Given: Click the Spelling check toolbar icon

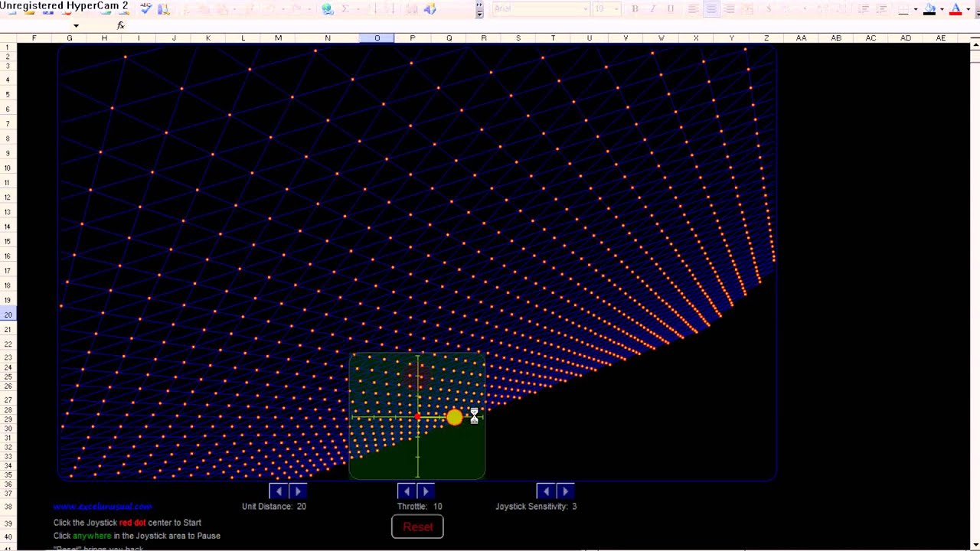Looking at the screenshot, I should click(146, 9).
